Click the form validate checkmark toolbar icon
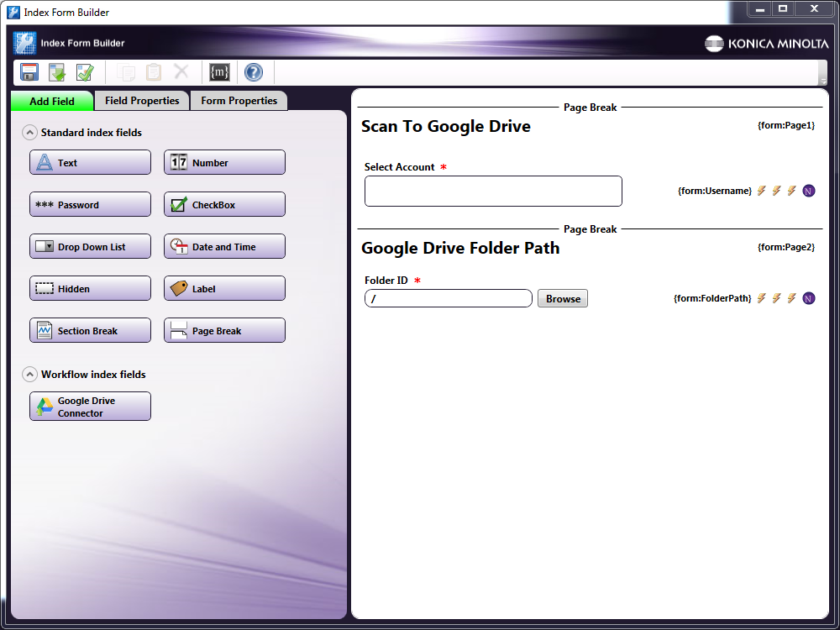The width and height of the screenshot is (840, 630). (x=85, y=72)
